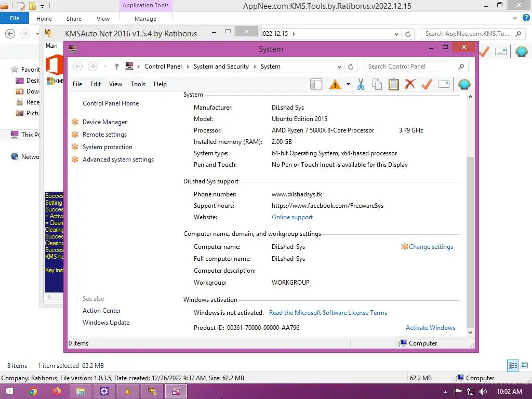The image size is (532, 399).
Task: Click the Copy pages icon in System toolbar
Action: point(377,84)
